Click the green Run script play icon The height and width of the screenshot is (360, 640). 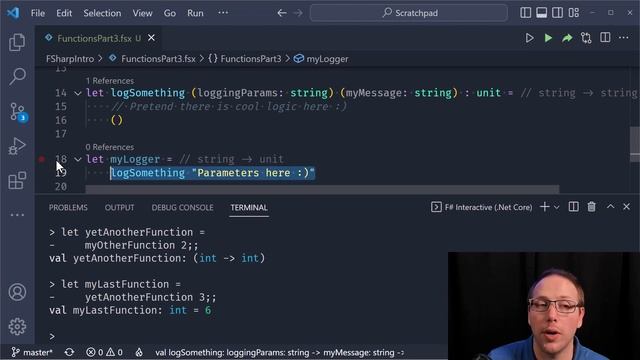(548, 38)
